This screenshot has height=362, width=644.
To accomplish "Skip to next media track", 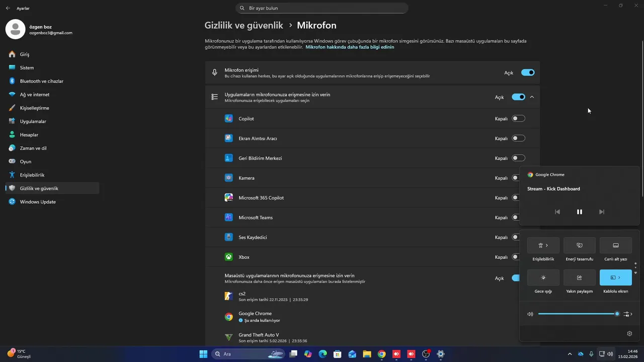I will pos(601,212).
